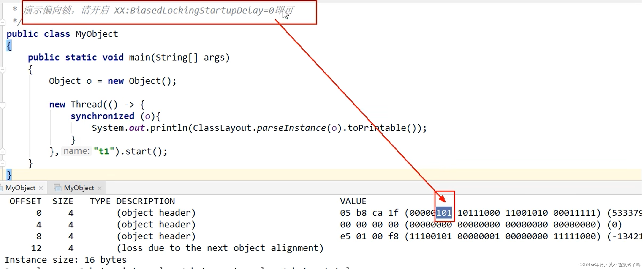The image size is (644, 269).
Task: Click the "t1" string literal
Action: 104,151
